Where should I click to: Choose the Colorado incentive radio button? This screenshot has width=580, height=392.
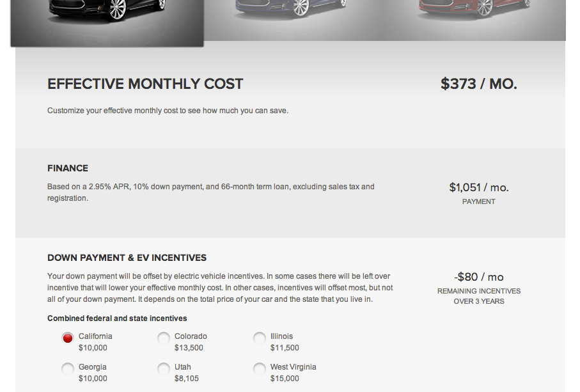click(x=164, y=338)
